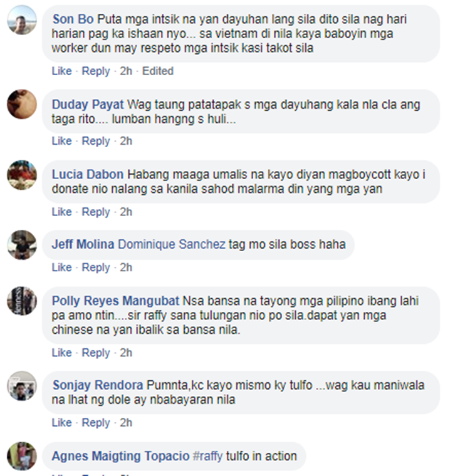
Task: Open Agnes Maigting Topacio name link
Action: [120, 456]
